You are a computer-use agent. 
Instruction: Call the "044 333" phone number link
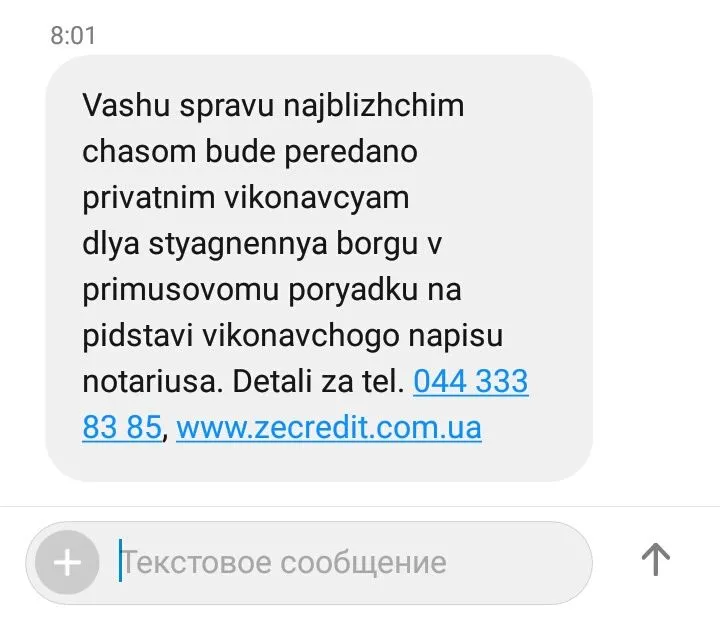[471, 381]
